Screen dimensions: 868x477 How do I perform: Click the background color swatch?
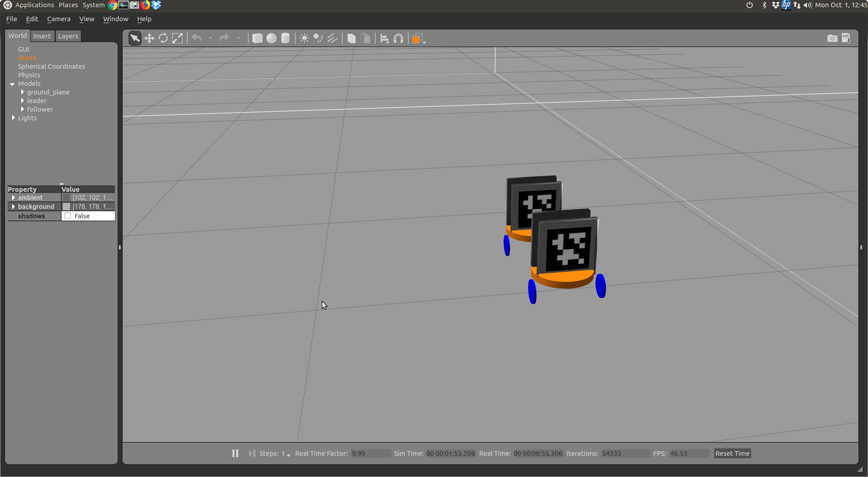pos(66,207)
